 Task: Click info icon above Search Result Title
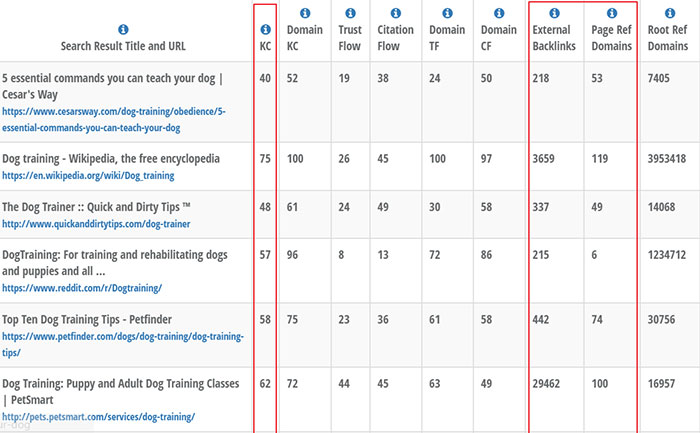click(123, 30)
